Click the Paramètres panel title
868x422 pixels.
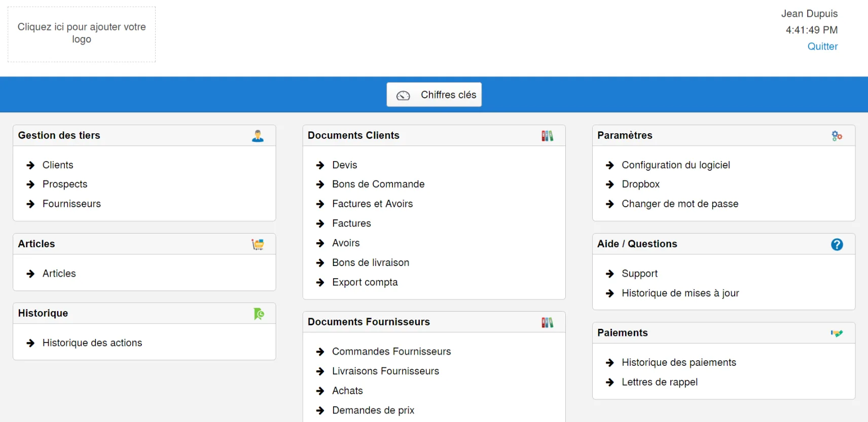[x=625, y=135]
